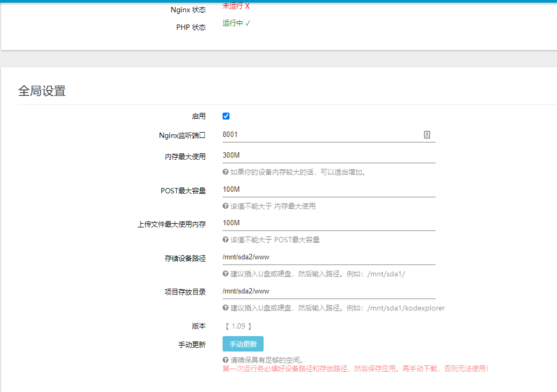The width and height of the screenshot is (557, 392).
Task: Focus the 内存最大使用 field showing 300M
Action: tap(329, 155)
